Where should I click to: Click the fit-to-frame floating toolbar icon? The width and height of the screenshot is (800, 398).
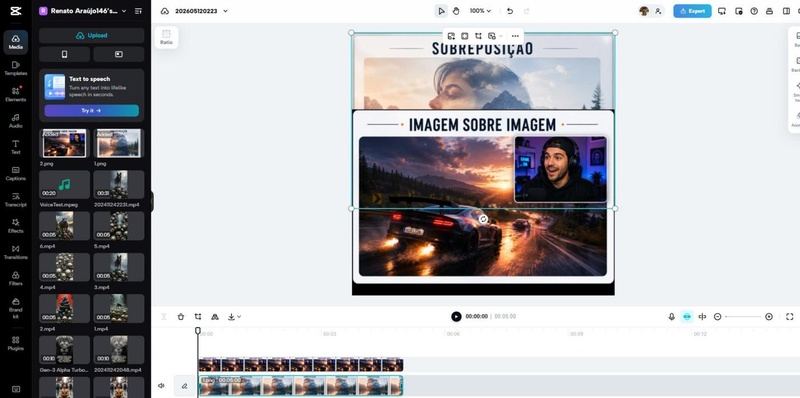pyautogui.click(x=464, y=36)
